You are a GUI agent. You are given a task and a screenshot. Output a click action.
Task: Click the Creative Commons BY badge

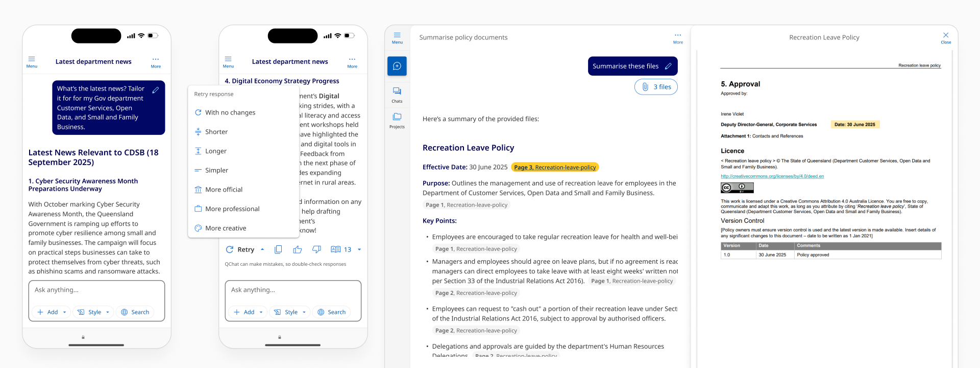tap(737, 188)
